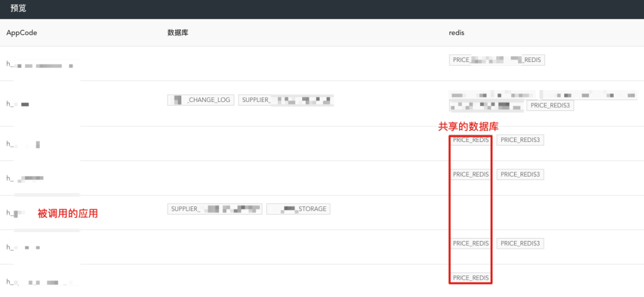Click the _STORAGE database tag
Screen dimensions: 644x297
click(x=298, y=209)
